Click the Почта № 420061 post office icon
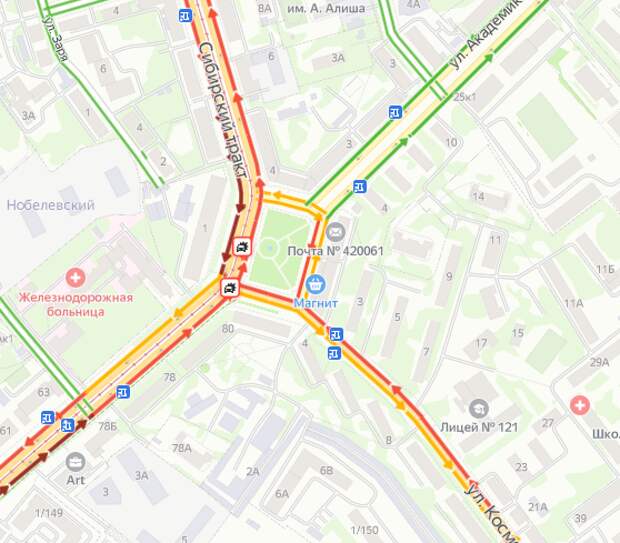Viewport: 620px width, 543px height. (x=336, y=232)
